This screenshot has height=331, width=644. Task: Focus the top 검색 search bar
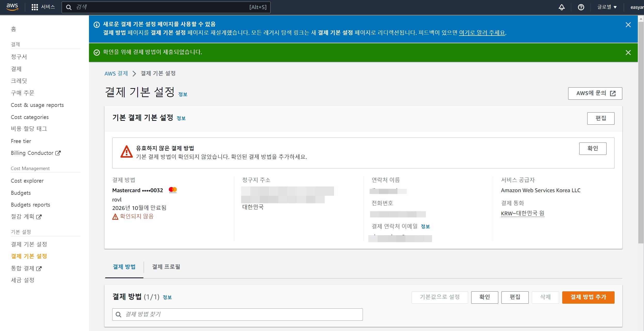tap(166, 7)
